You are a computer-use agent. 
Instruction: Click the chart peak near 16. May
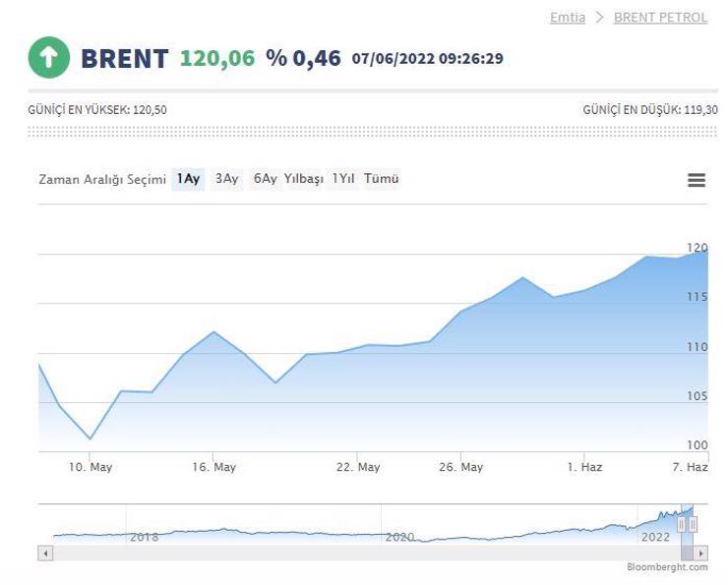point(213,331)
